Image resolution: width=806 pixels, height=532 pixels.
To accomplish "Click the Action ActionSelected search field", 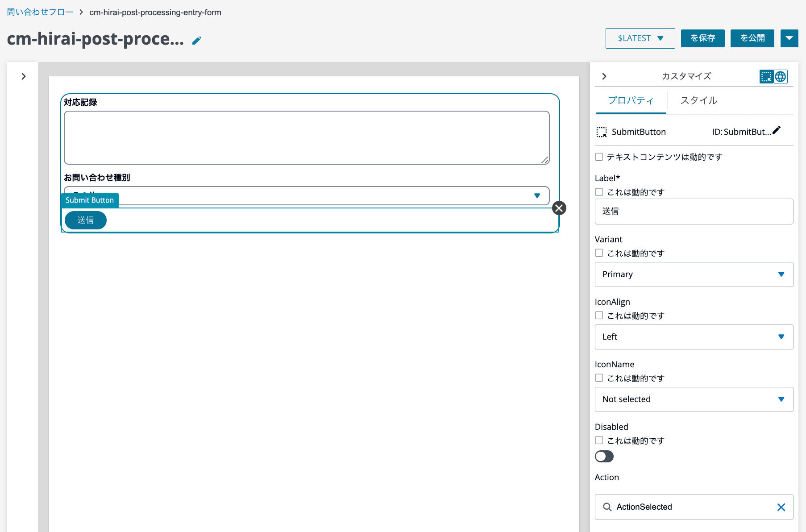I will [694, 507].
